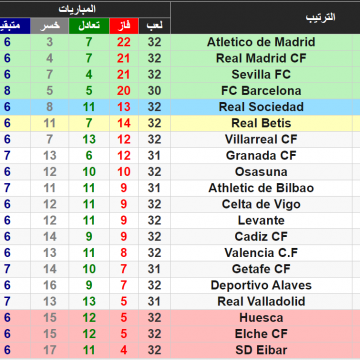Click the blue متبقي remaining column header
The height and width of the screenshot is (360, 360).
coord(15,26)
